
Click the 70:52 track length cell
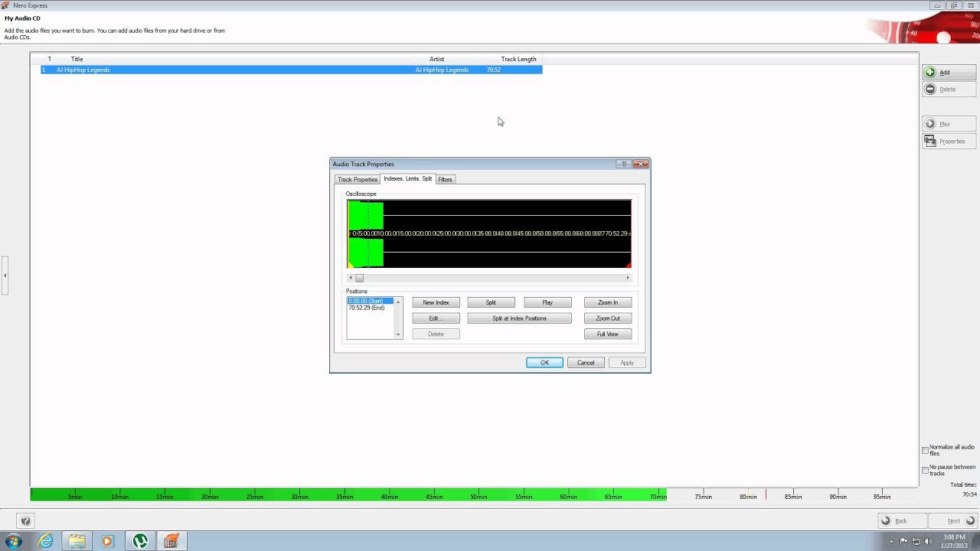tap(494, 70)
